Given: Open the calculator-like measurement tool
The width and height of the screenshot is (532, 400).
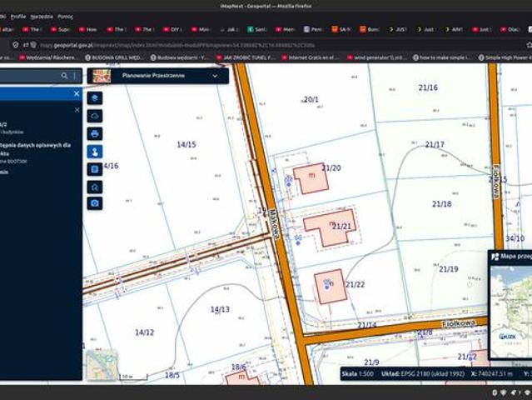Looking at the screenshot, I should point(95,169).
